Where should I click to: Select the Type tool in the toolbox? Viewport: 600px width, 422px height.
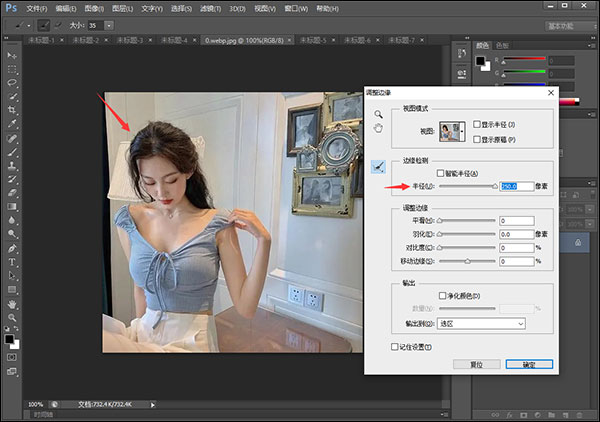pyautogui.click(x=11, y=260)
